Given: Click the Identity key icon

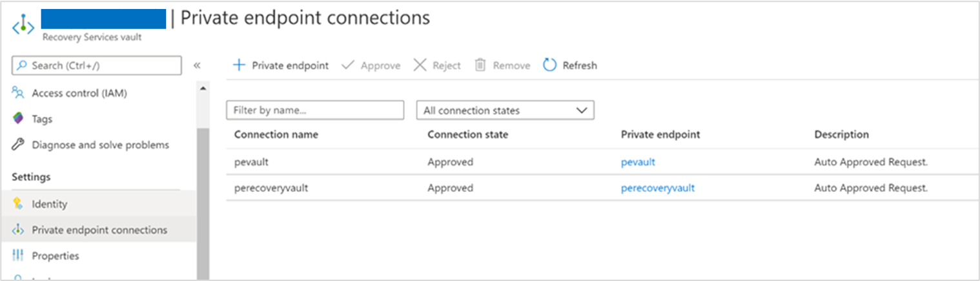Looking at the screenshot, I should point(19,204).
